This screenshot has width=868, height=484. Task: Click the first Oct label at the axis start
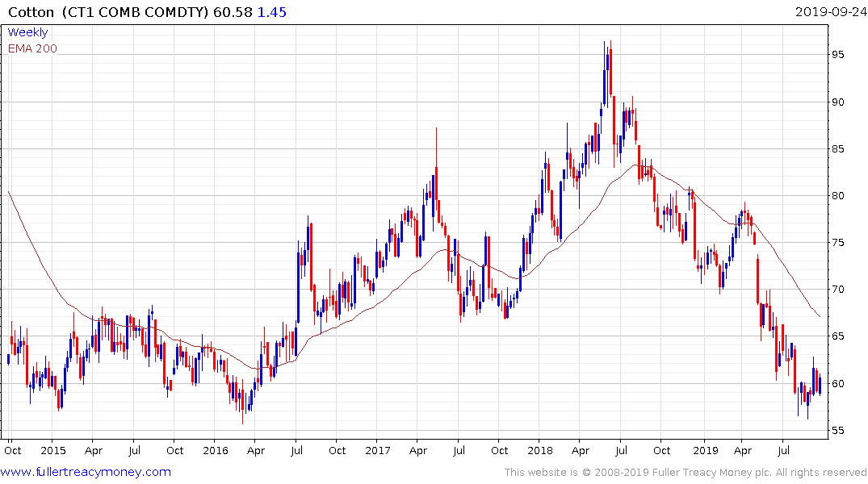[13, 451]
